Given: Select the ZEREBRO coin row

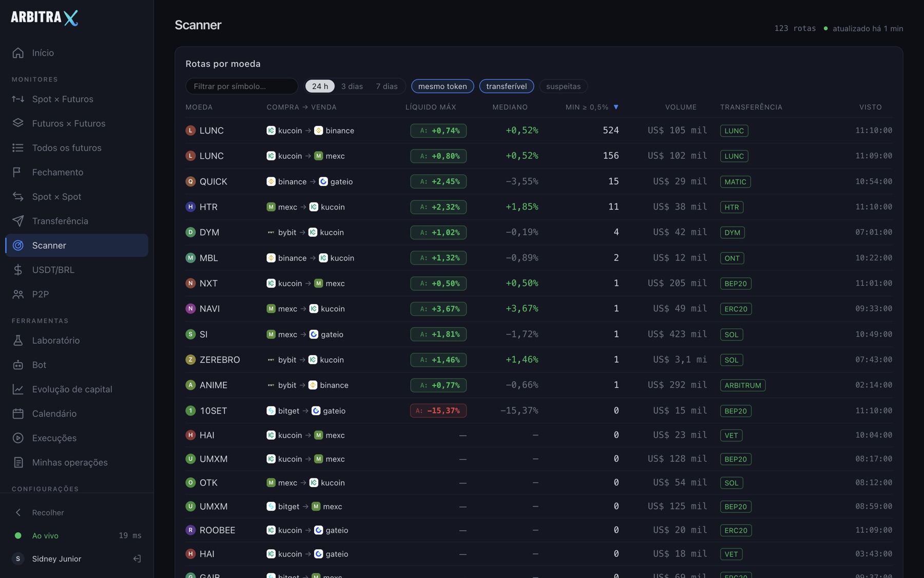Looking at the screenshot, I should pos(538,360).
